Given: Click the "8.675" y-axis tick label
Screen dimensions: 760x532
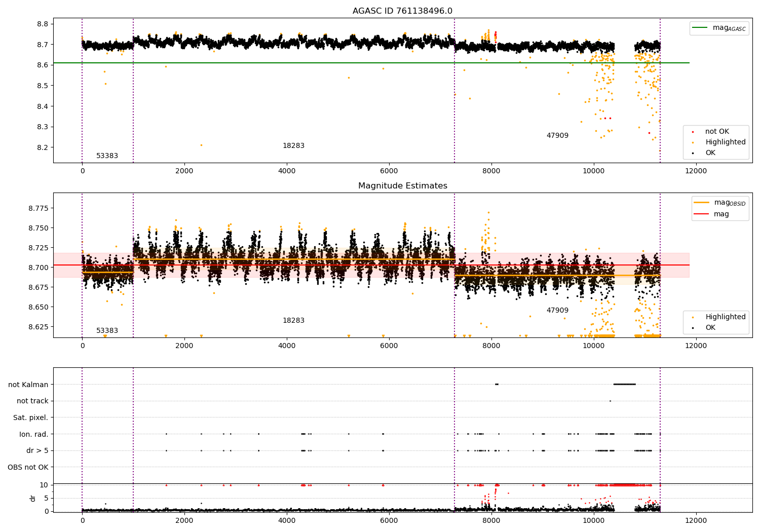Looking at the screenshot, I should point(39,288).
